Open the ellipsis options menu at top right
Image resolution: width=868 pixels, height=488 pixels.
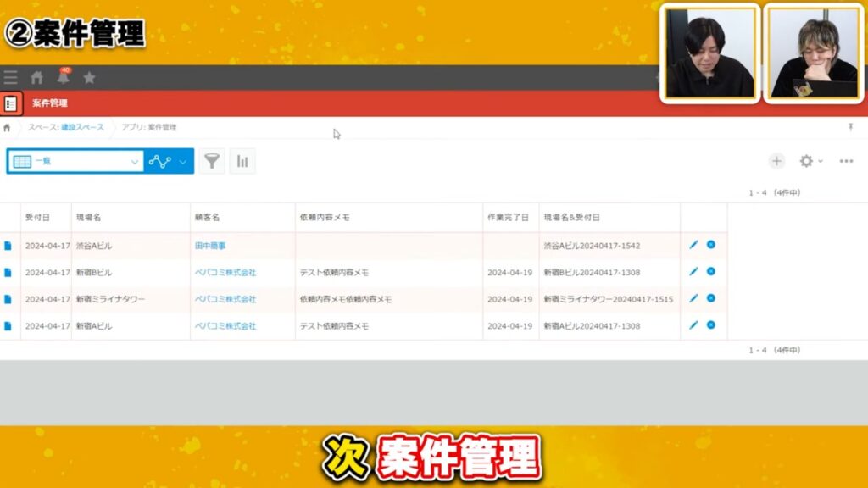(845, 161)
